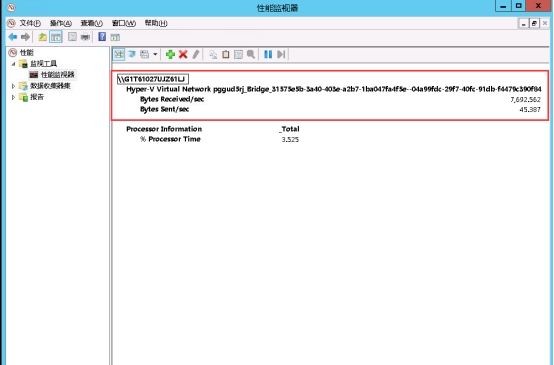Click the blue Back arrow in toolbar
554x365 pixels.
click(13, 37)
